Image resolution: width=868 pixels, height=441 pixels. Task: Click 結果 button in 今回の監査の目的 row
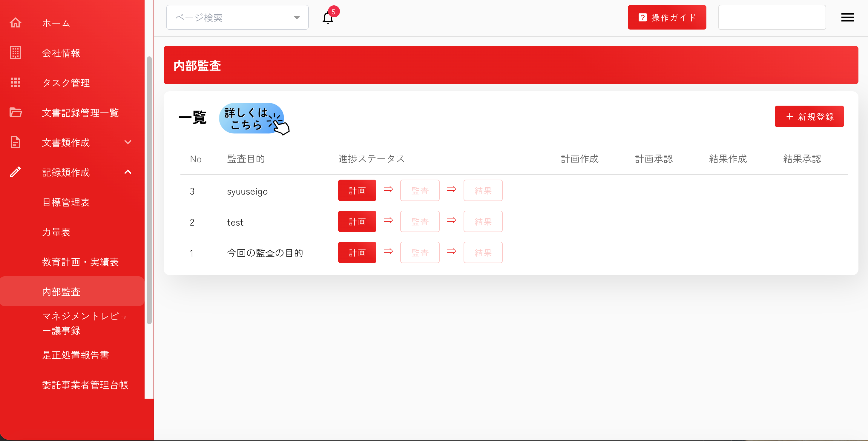483,252
